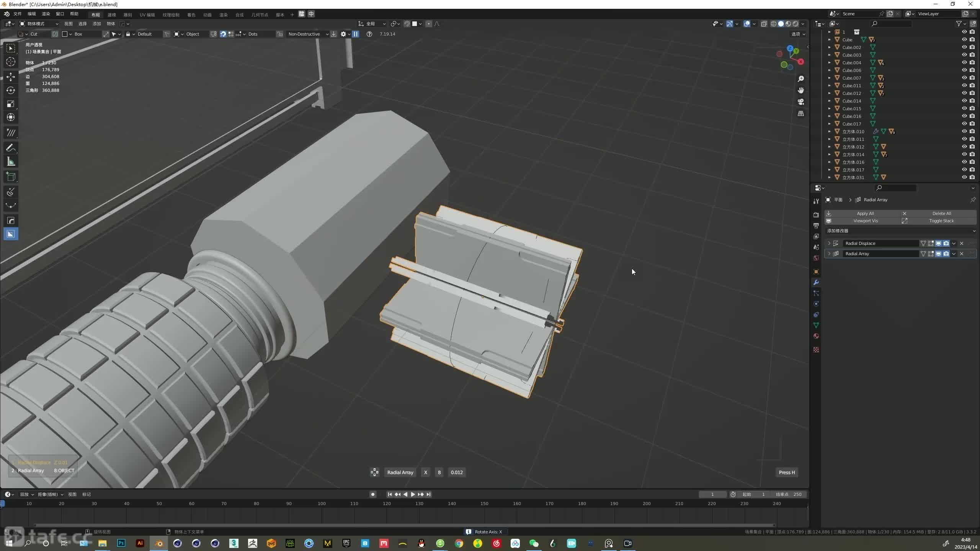Select the Annotate pencil tool
Image resolution: width=980 pixels, height=551 pixels.
[11, 148]
